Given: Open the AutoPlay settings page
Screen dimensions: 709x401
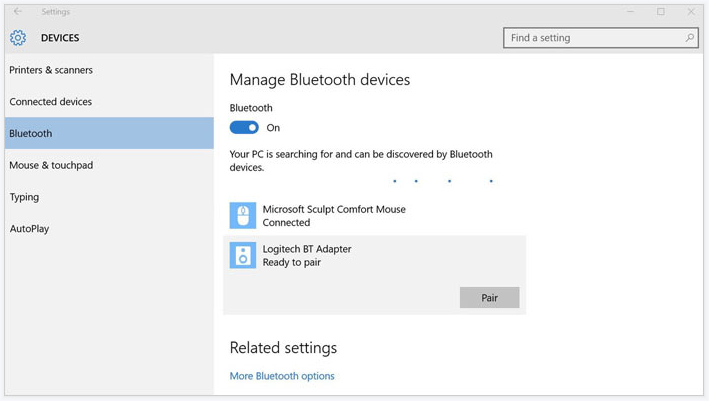Looking at the screenshot, I should (x=29, y=229).
